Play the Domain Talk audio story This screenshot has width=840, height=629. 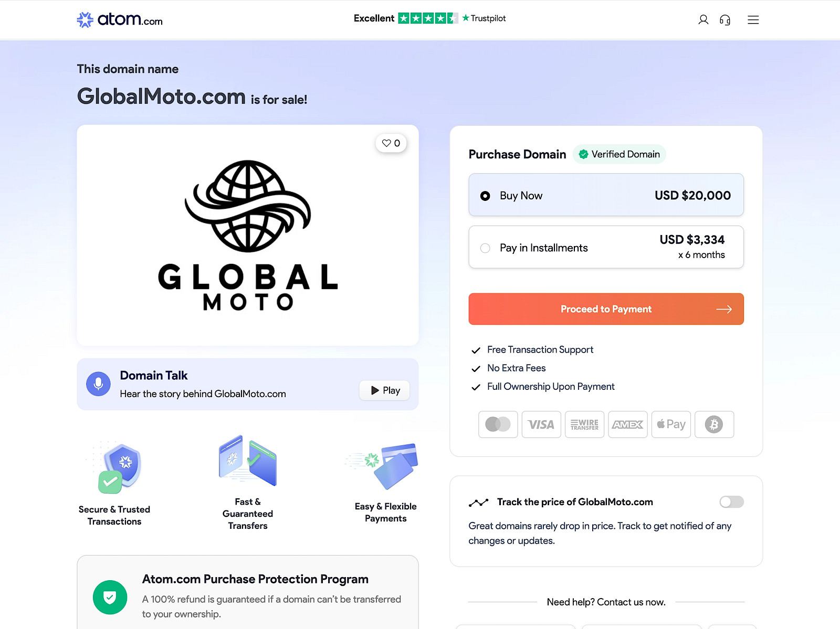click(x=384, y=390)
